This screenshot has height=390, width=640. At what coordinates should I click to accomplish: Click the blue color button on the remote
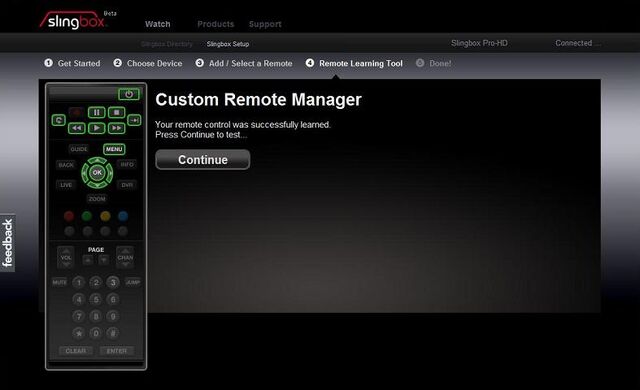coord(123,216)
